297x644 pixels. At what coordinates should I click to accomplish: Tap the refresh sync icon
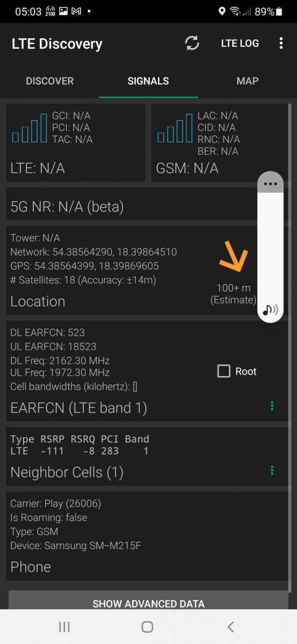tap(192, 43)
